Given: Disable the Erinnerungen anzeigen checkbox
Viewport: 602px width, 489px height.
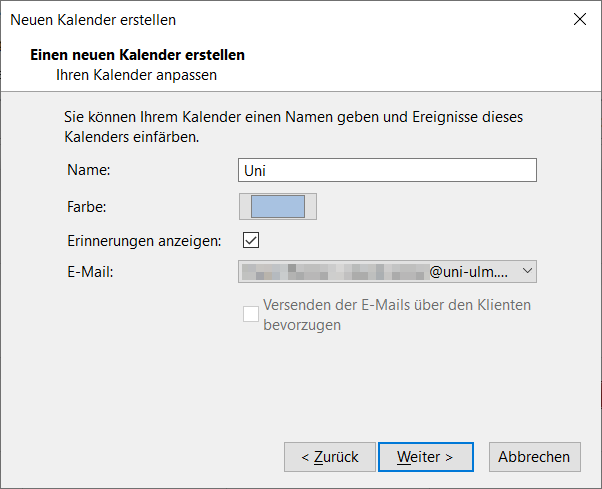Looking at the screenshot, I should click(251, 240).
